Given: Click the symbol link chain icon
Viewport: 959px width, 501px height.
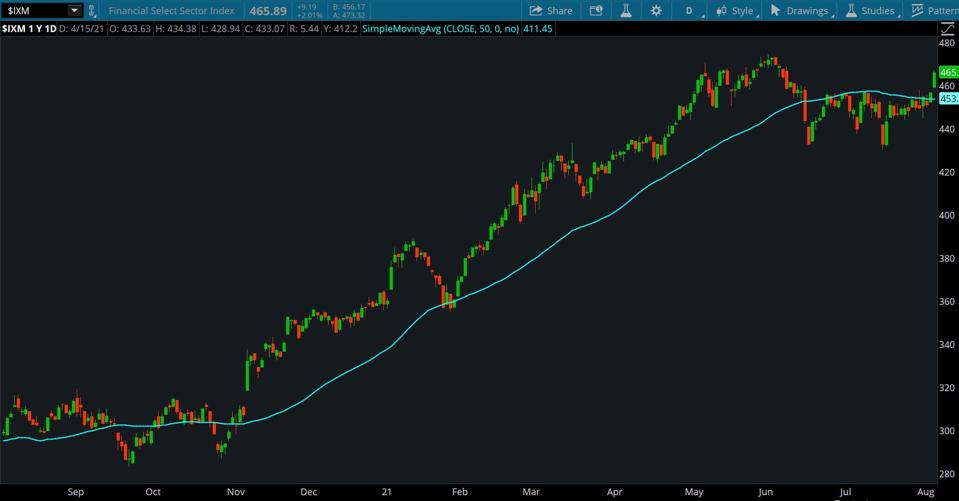Looking at the screenshot, I should (x=93, y=11).
